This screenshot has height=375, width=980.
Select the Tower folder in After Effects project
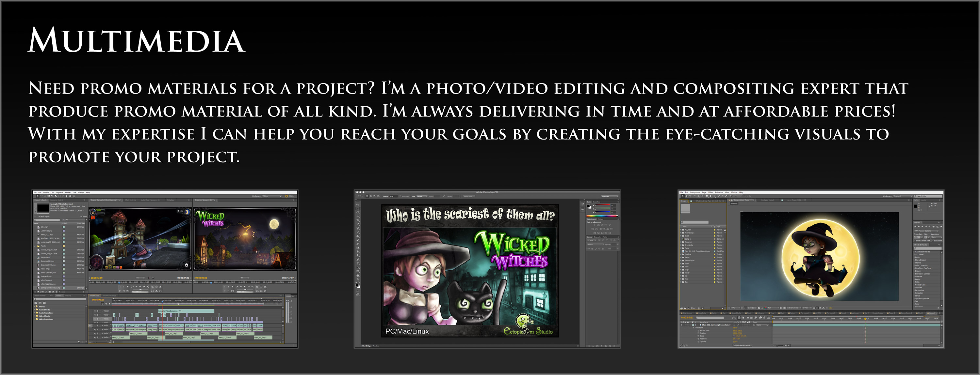click(x=687, y=273)
